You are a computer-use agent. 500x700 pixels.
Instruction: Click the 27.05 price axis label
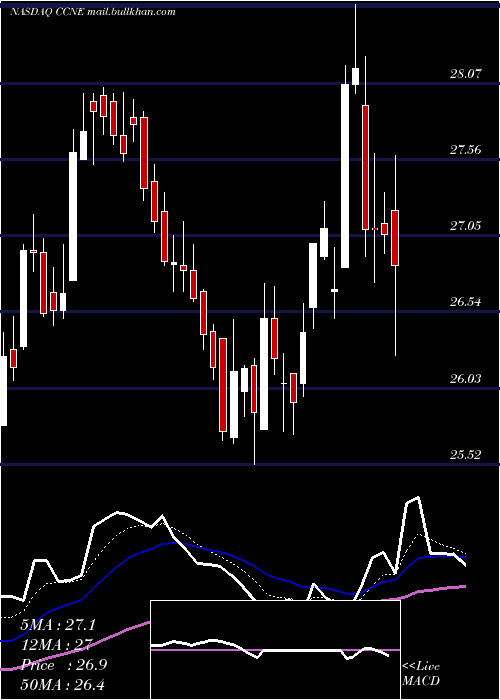[x=466, y=226]
